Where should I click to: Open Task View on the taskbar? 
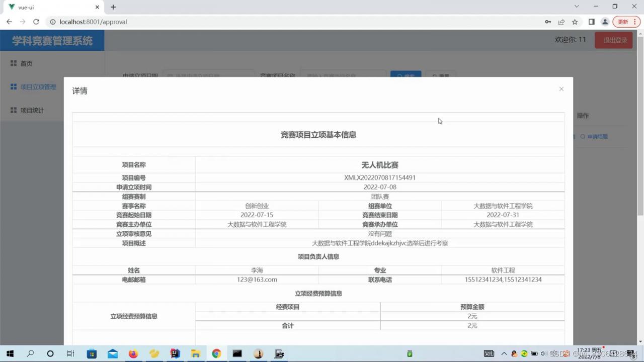point(70,353)
